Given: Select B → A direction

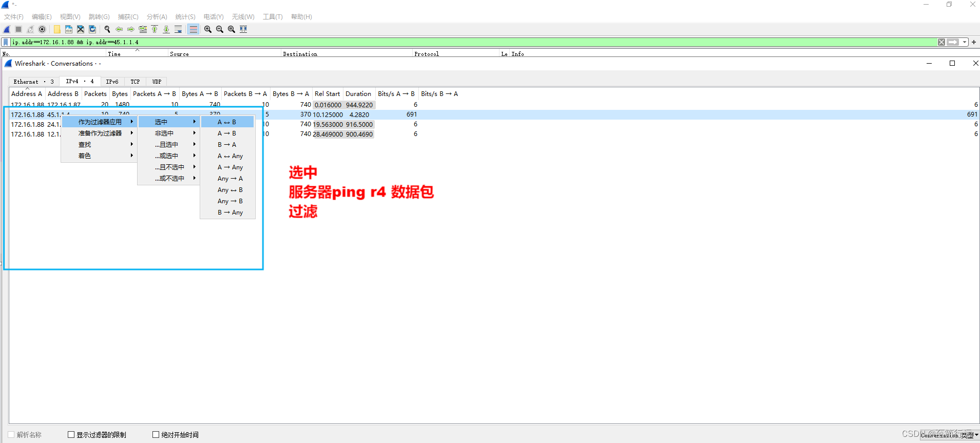Looking at the screenshot, I should coord(227,145).
